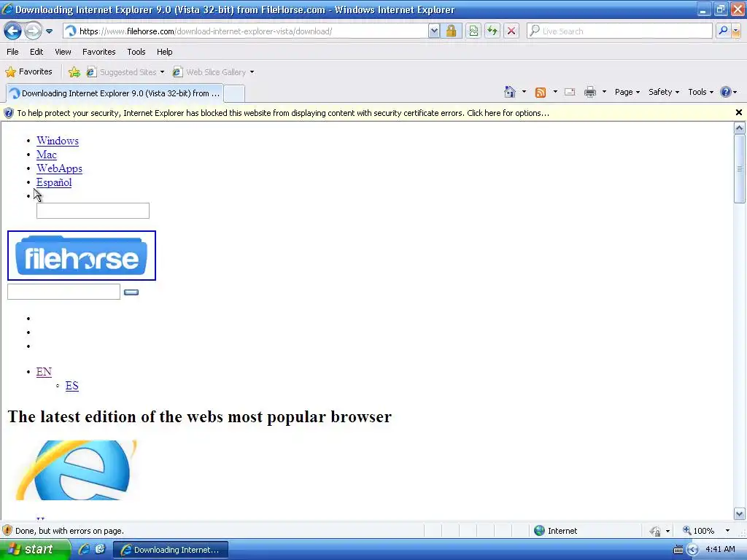Launch Internet Explorer from quick launch
The image size is (747, 560).
85,550
